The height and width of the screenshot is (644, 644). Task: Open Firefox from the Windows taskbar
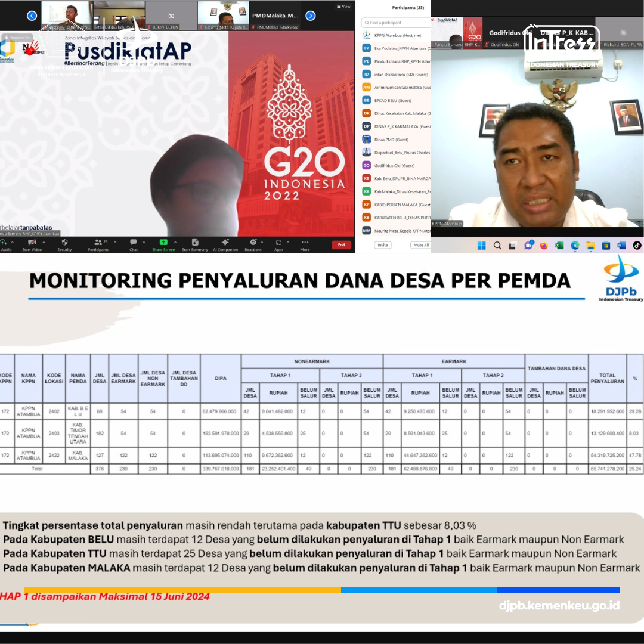pos(544,246)
